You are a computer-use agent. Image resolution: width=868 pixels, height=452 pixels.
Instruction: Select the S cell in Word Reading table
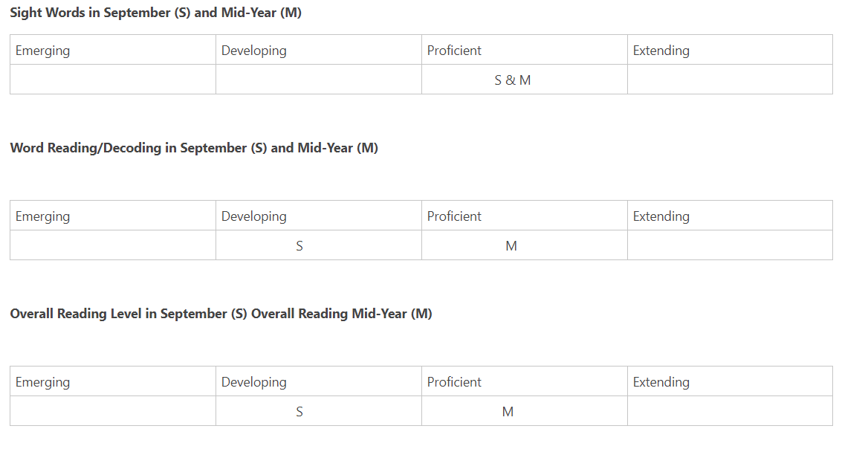pos(318,245)
